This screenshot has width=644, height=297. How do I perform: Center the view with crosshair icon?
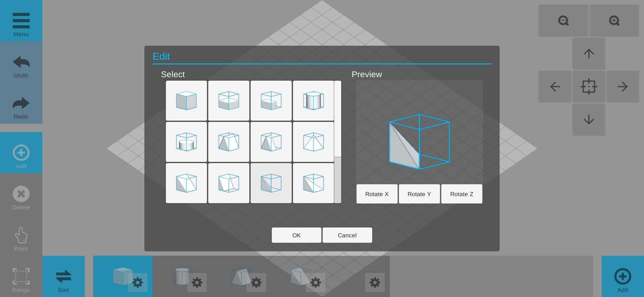(x=588, y=87)
